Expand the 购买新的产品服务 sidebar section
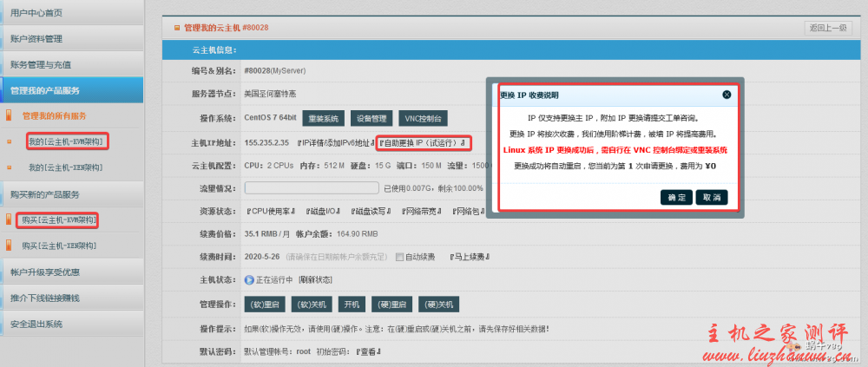The width and height of the screenshot is (868, 367). click(71, 193)
